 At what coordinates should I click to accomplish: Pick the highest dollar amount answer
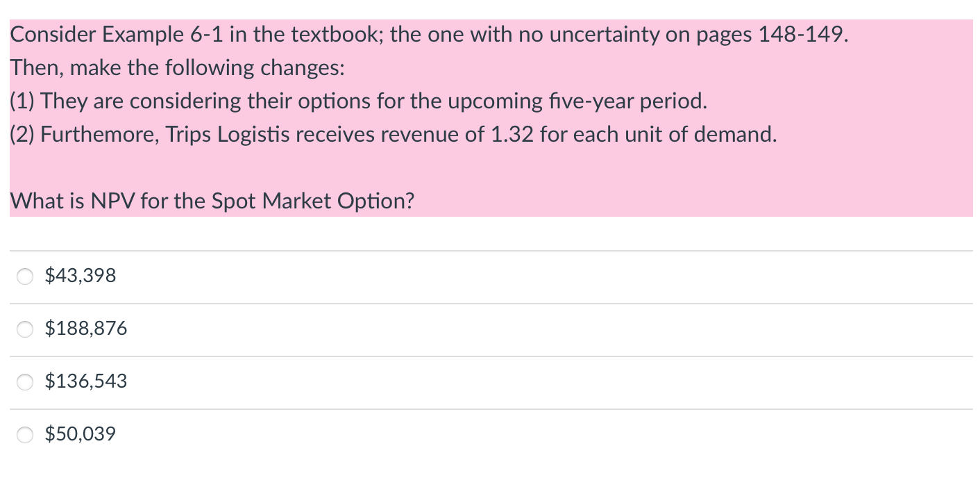pos(86,328)
